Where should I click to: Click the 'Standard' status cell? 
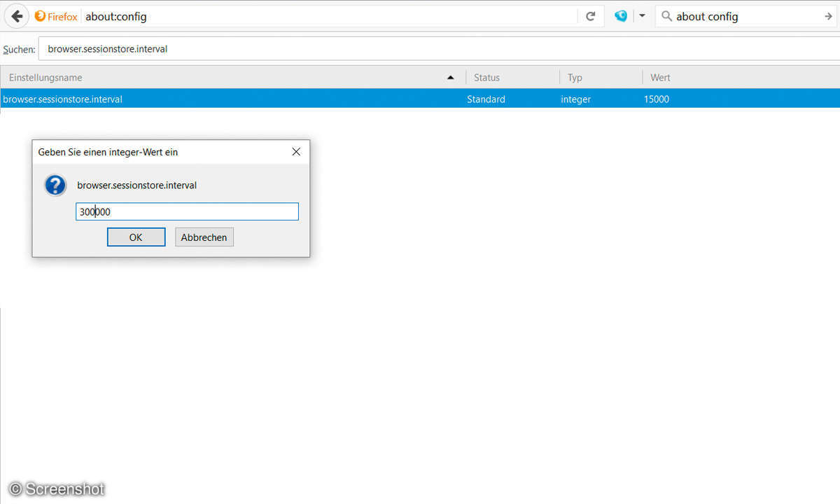[x=486, y=99]
